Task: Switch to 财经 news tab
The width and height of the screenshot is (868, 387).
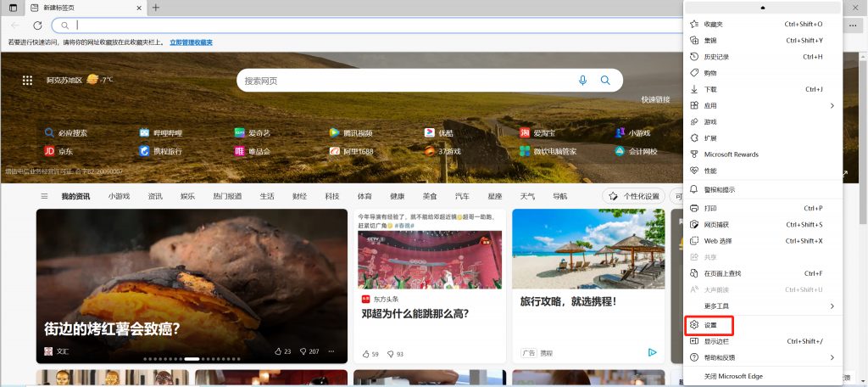Action: (299, 196)
